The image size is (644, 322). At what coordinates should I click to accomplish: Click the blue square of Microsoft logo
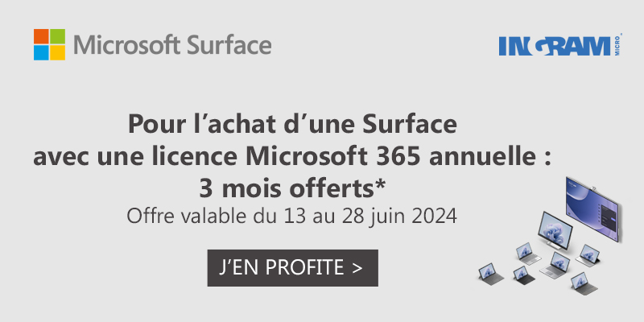pos(42,52)
